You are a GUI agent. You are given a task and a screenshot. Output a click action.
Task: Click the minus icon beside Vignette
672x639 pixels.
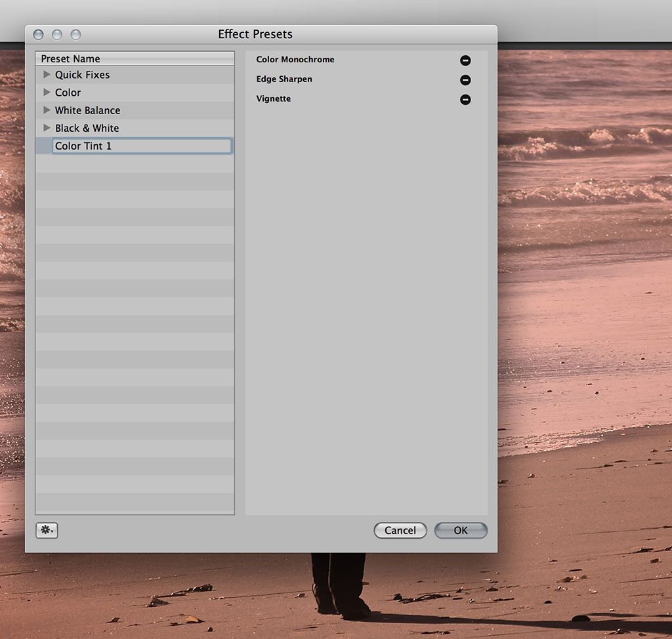coord(465,100)
